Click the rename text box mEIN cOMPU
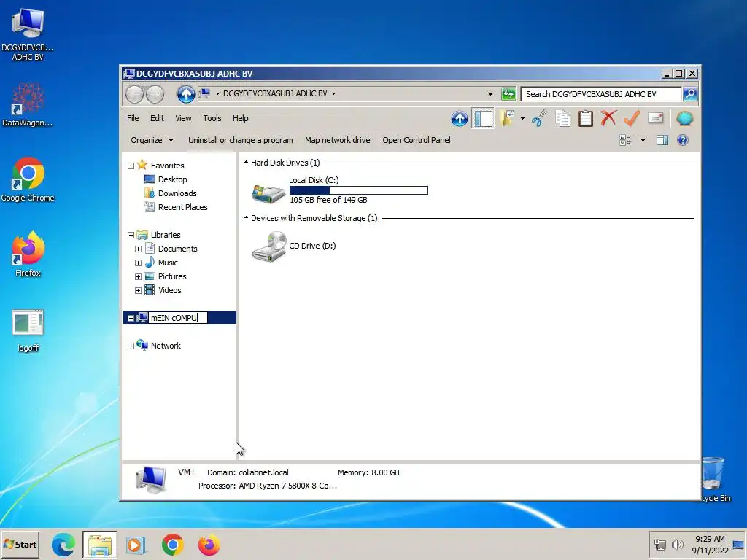This screenshot has width=747, height=560. tap(178, 318)
